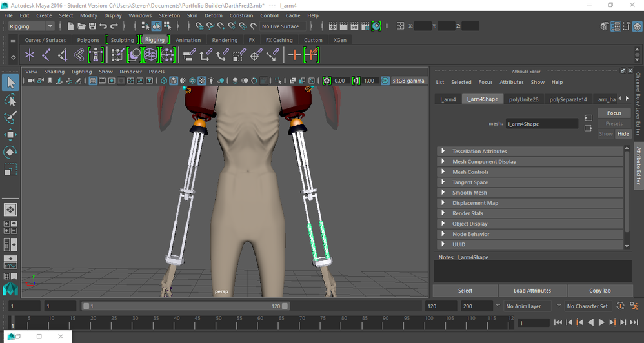The image size is (644, 343).
Task: Activate the Paint Selection tool
Action: point(10,117)
